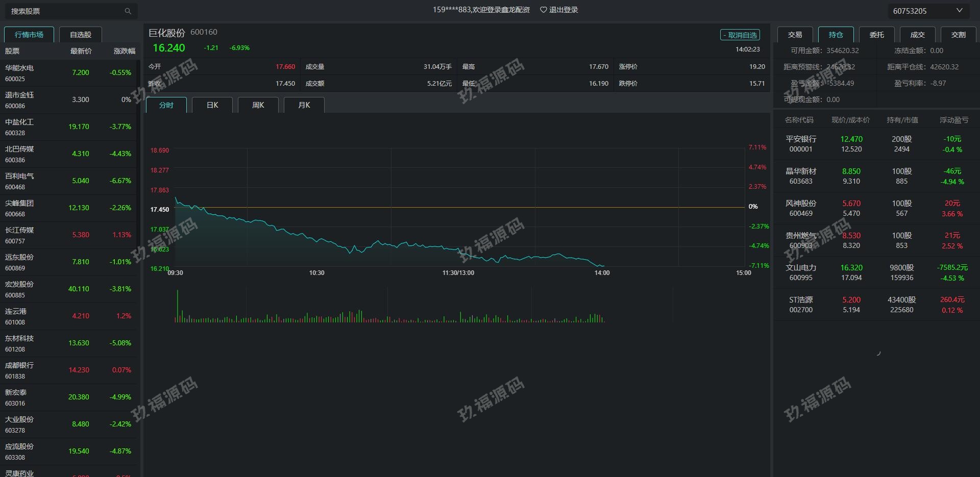Toggle 取消自选 for 巨化股份
Viewport: 980px width, 477px height.
[740, 35]
